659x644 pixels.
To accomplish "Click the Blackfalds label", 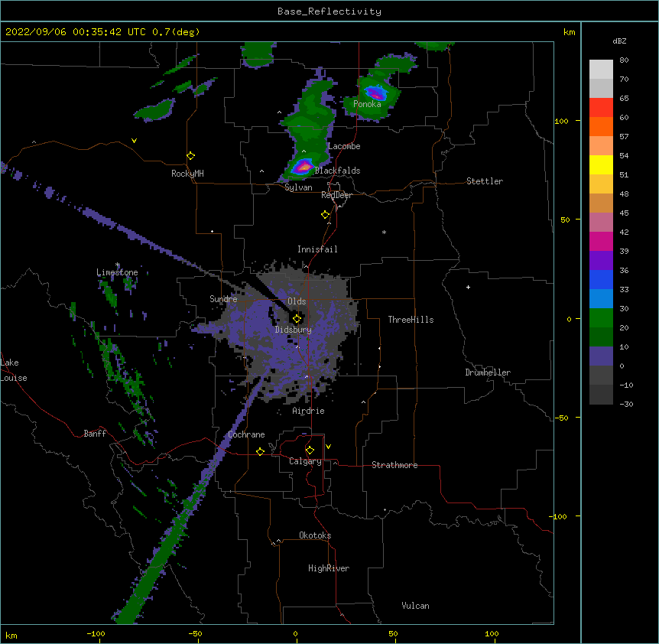I will [337, 171].
